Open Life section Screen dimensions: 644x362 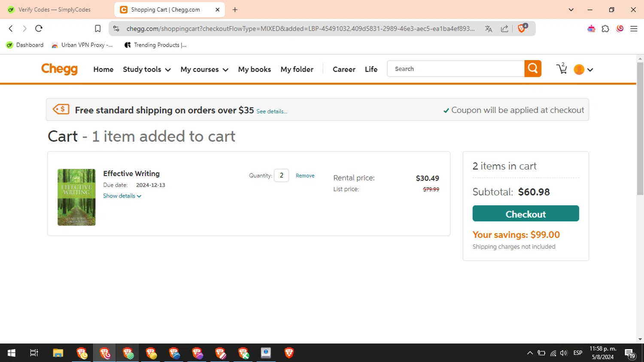coord(371,69)
